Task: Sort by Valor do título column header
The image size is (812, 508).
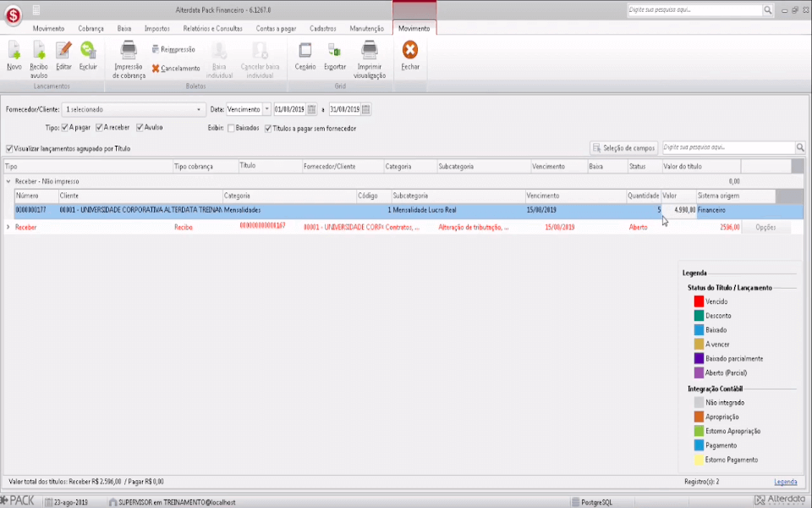Action: point(700,167)
